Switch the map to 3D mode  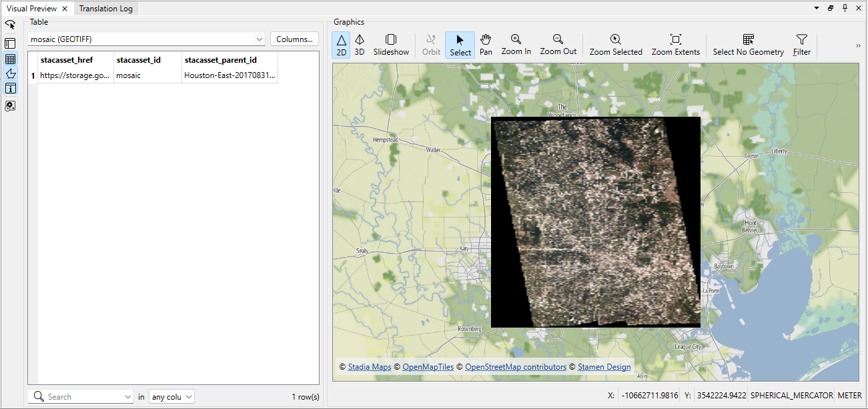click(360, 45)
